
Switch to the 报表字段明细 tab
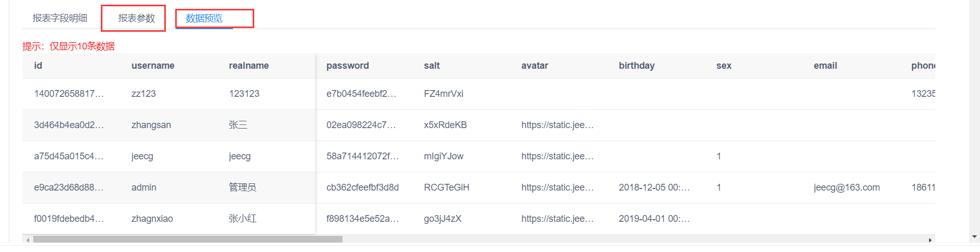click(x=60, y=18)
